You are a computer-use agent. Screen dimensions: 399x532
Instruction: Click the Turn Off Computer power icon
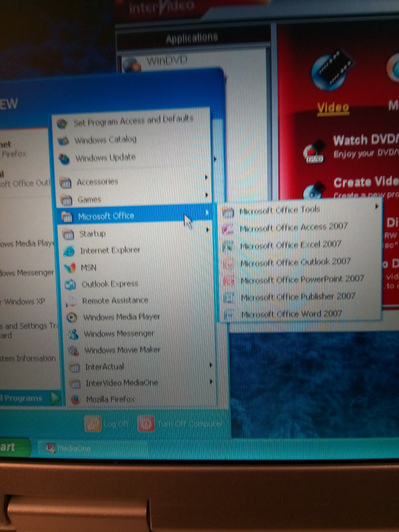146,424
